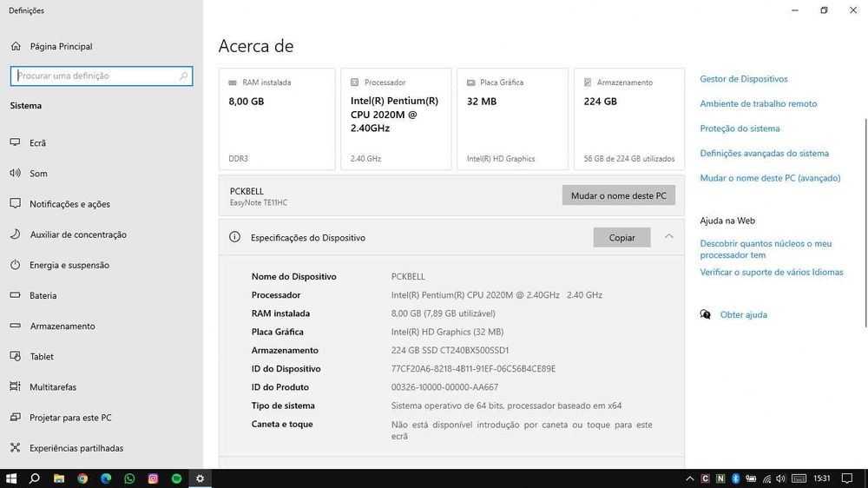Click the '224 GB SSD CT240BX500SSD1' value
Viewport: 868px width, 488px height.
click(450, 351)
